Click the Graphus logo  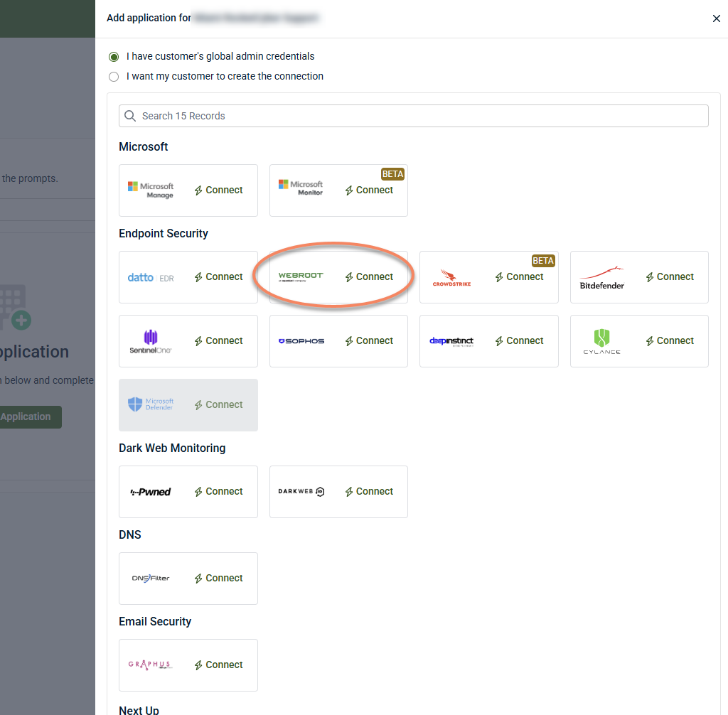(x=151, y=665)
